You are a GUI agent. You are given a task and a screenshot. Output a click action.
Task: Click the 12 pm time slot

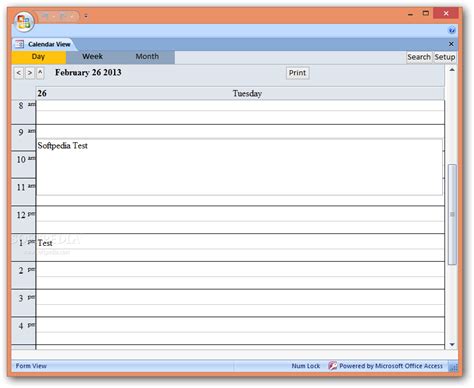[x=240, y=220]
